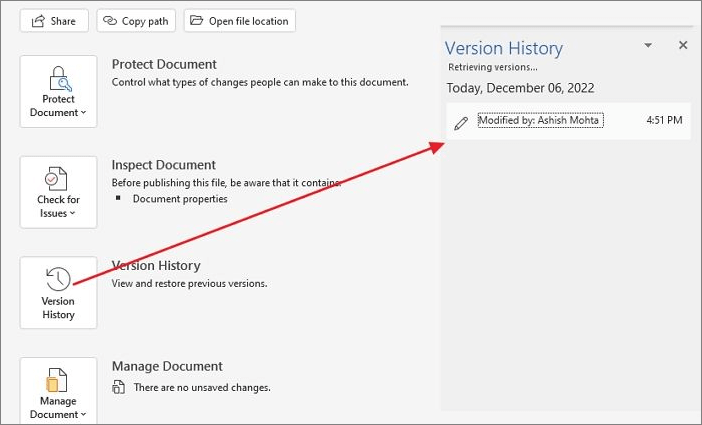Click the Protect Document lock icon

(x=58, y=78)
